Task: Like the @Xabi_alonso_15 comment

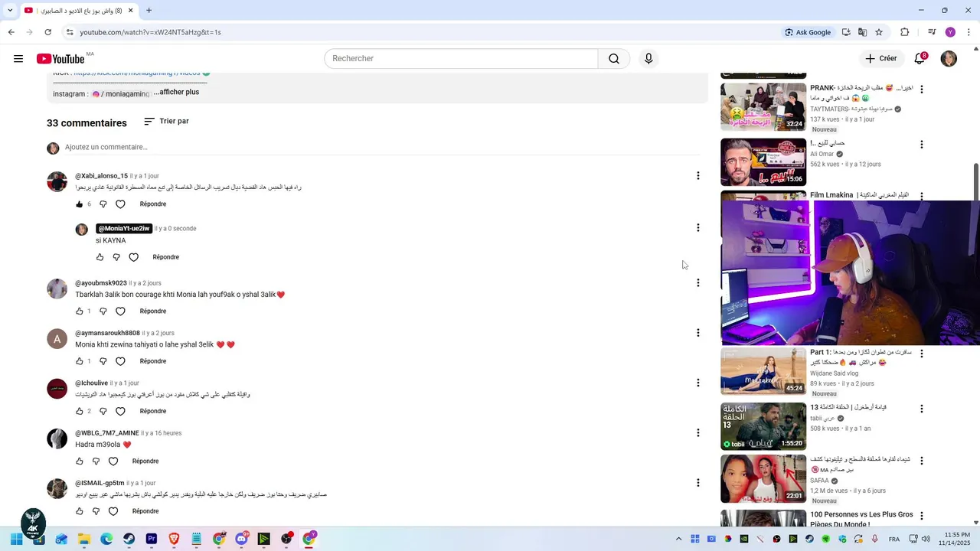Action: tap(79, 204)
